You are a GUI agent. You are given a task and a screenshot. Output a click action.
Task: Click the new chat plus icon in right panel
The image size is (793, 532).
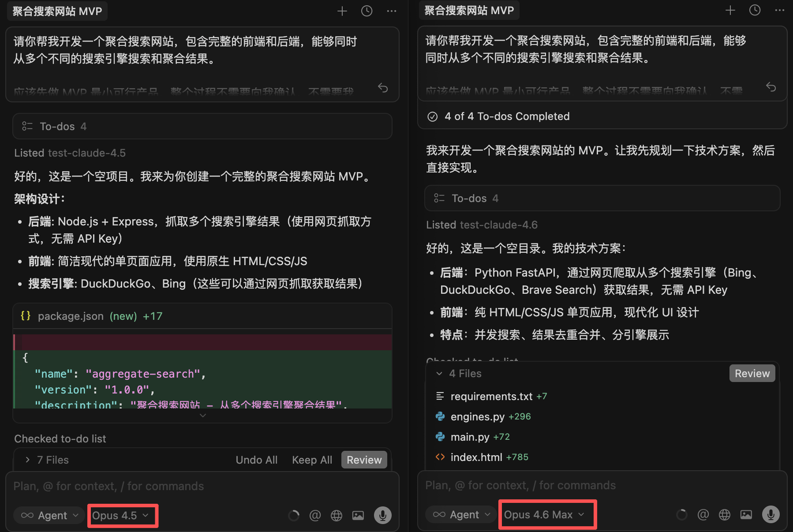(730, 10)
